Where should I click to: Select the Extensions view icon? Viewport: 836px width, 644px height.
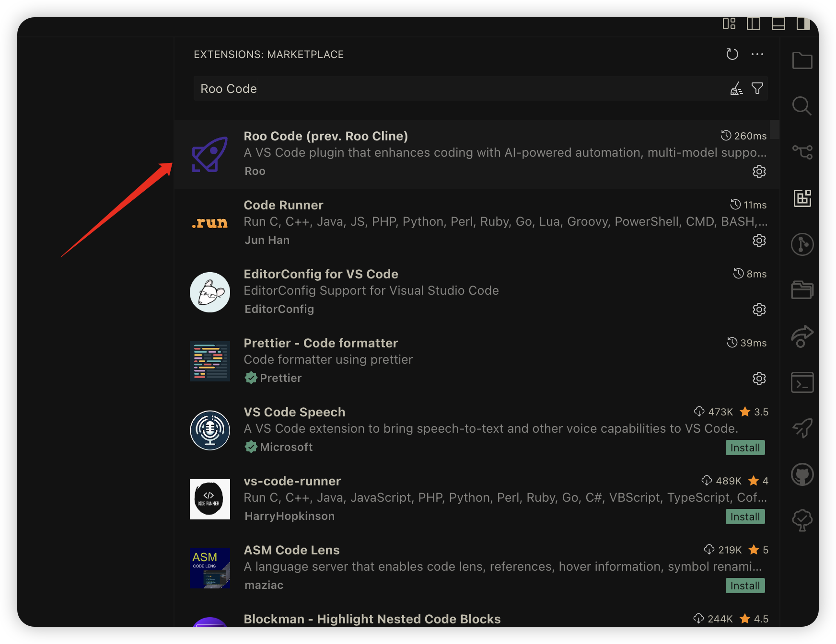802,198
